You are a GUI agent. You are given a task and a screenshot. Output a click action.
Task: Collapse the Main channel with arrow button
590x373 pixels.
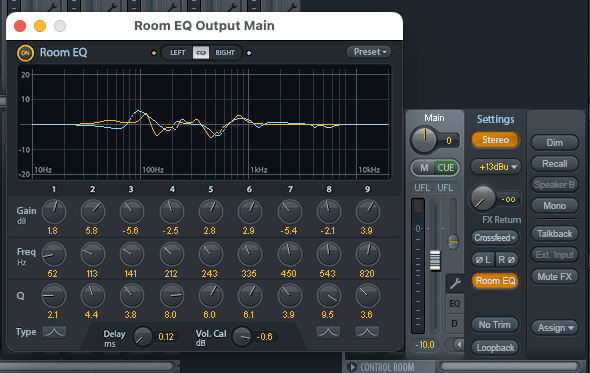pos(458,344)
